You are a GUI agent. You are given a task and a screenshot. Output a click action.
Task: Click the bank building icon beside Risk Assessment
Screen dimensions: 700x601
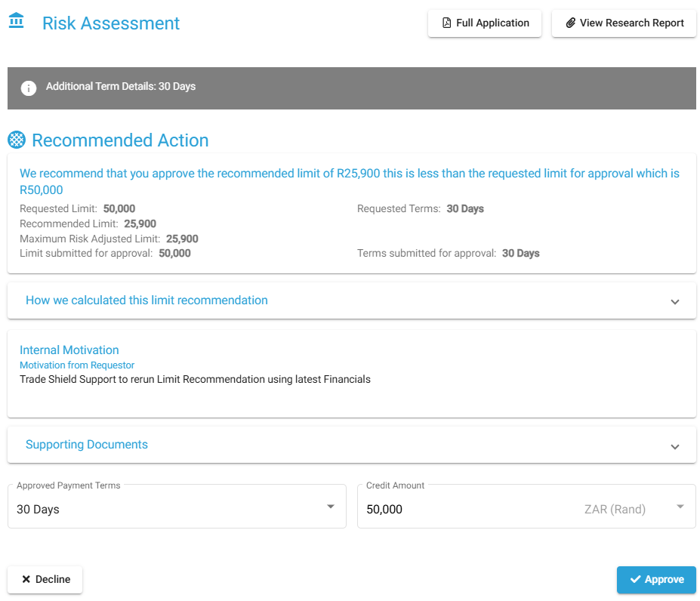click(16, 20)
